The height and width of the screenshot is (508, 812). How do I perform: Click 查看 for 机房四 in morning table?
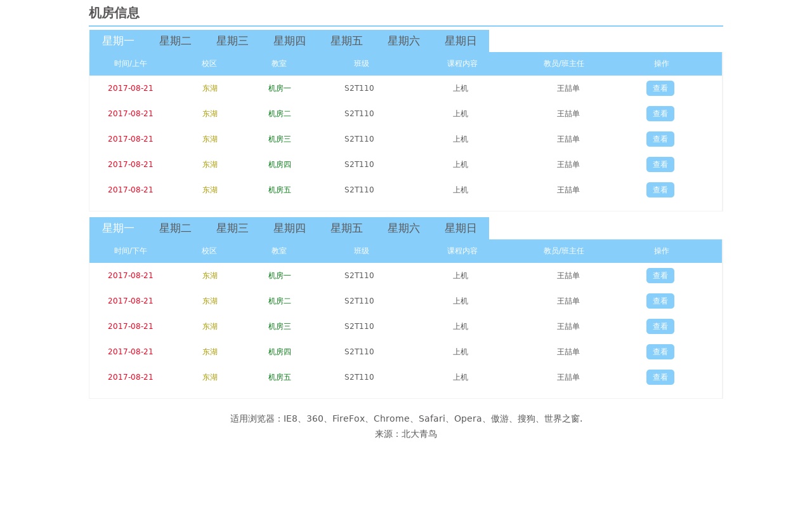pos(660,164)
